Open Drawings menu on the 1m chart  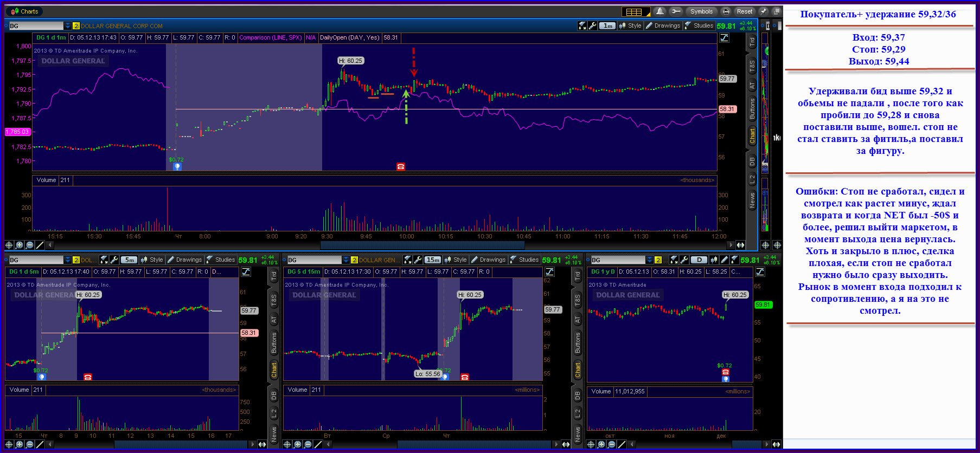[x=663, y=25]
